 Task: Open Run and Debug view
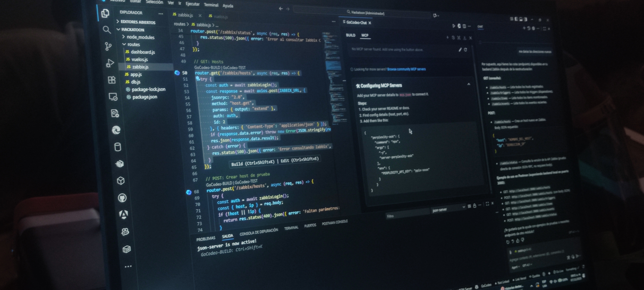click(x=110, y=63)
